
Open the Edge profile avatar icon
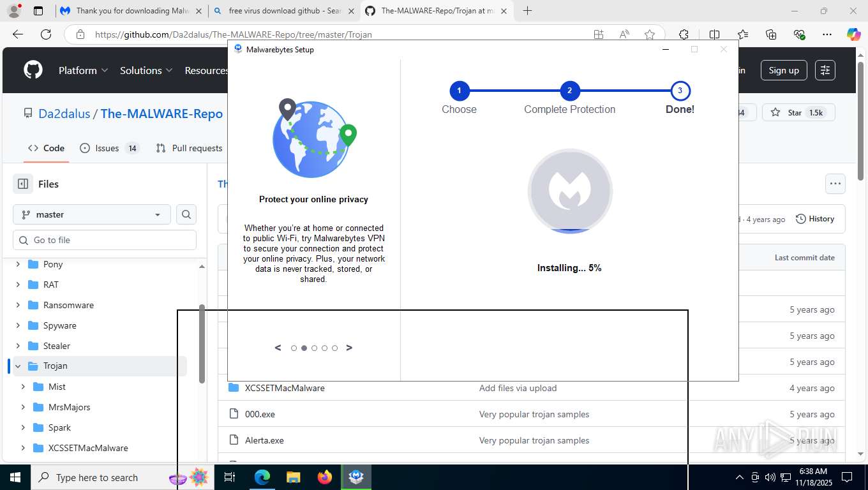(x=13, y=11)
